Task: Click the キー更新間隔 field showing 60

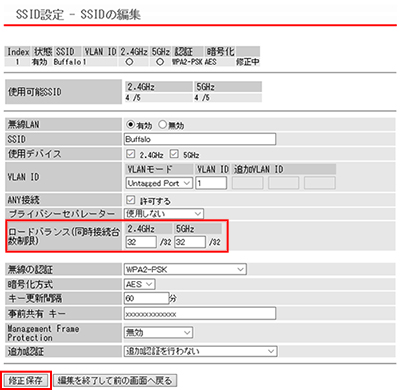Action: pyautogui.click(x=147, y=298)
